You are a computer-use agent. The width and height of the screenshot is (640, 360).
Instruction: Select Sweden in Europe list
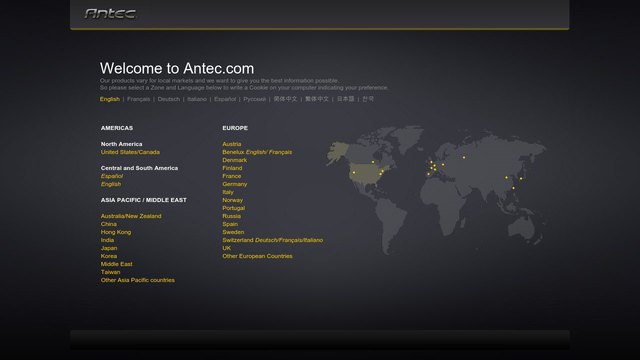click(x=233, y=232)
